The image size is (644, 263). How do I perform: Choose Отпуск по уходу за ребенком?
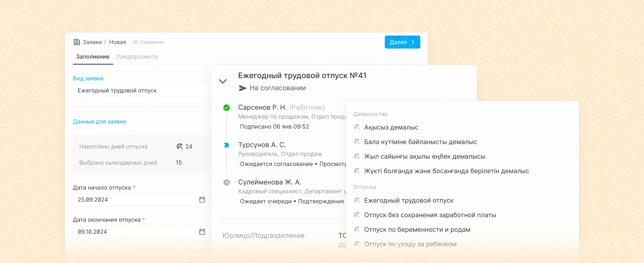point(410,244)
